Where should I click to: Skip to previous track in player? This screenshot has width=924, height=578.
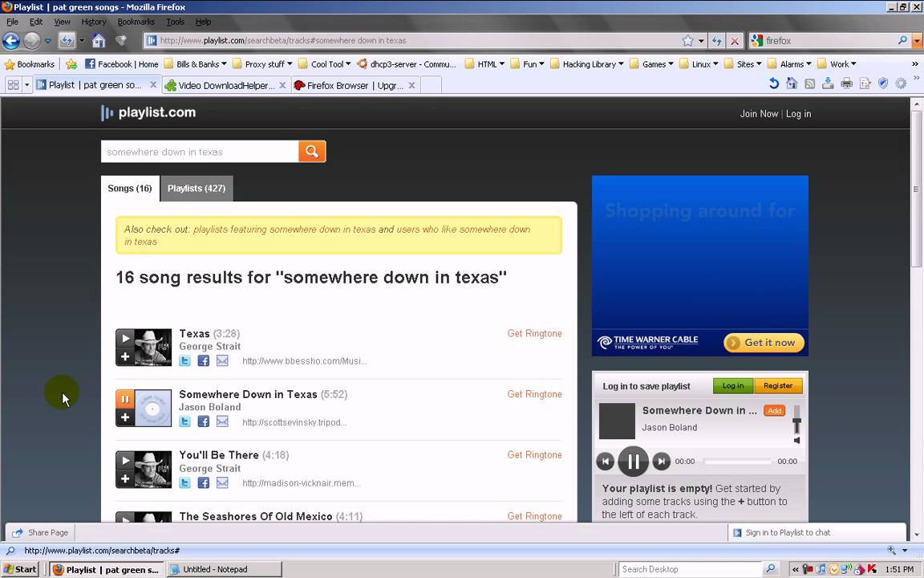[x=606, y=462]
